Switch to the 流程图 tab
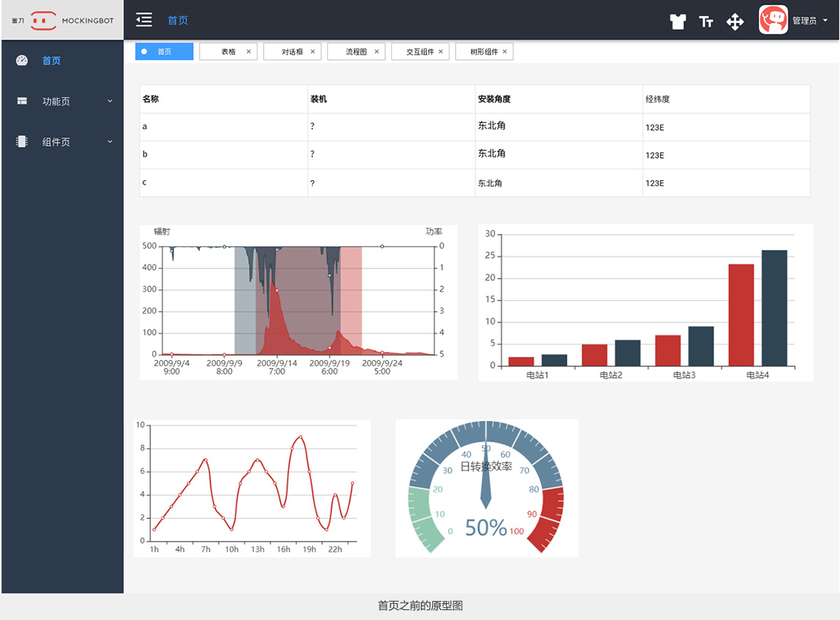 [356, 52]
